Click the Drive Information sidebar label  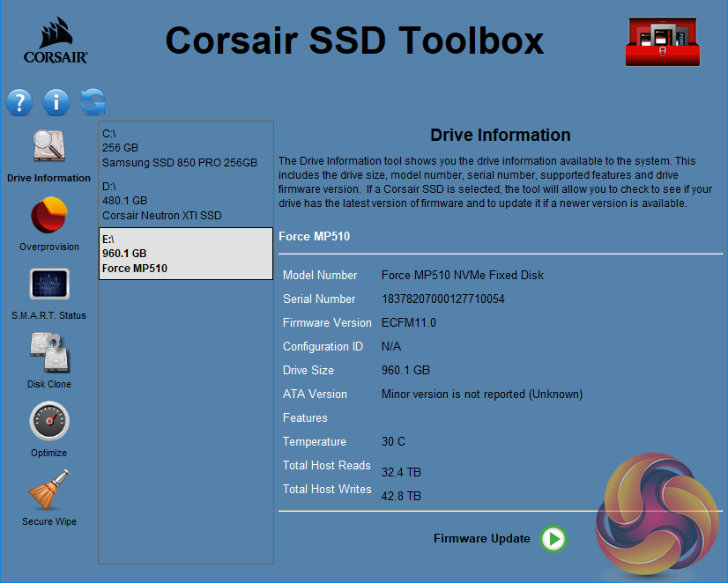pyautogui.click(x=49, y=178)
